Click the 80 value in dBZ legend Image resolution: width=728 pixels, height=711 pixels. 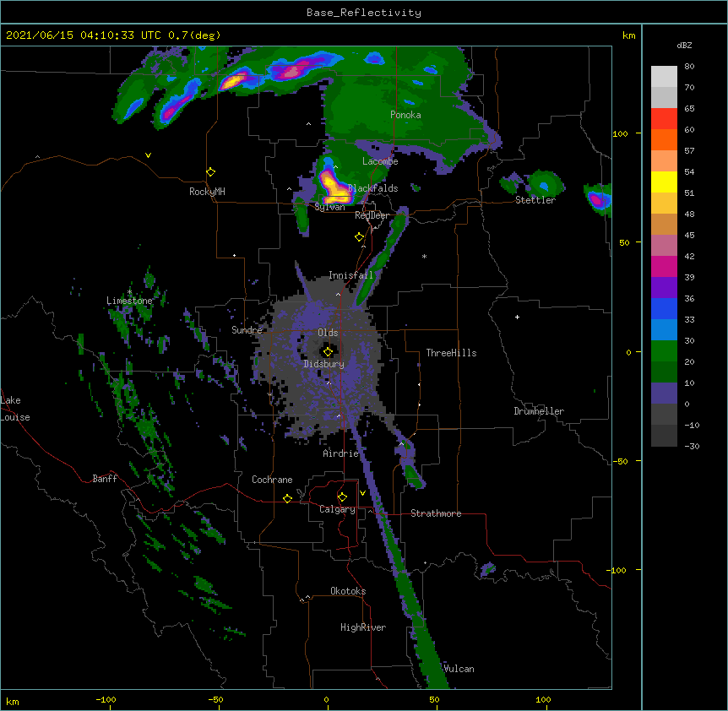click(689, 67)
